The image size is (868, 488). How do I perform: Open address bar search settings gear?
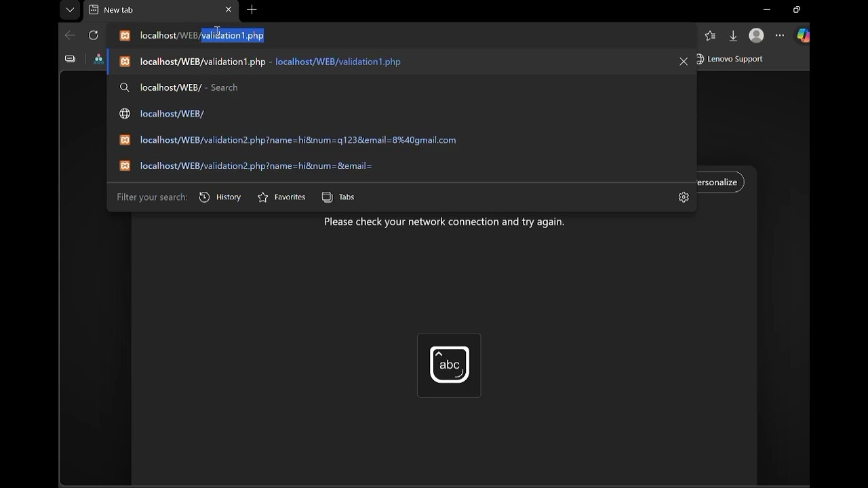click(684, 197)
